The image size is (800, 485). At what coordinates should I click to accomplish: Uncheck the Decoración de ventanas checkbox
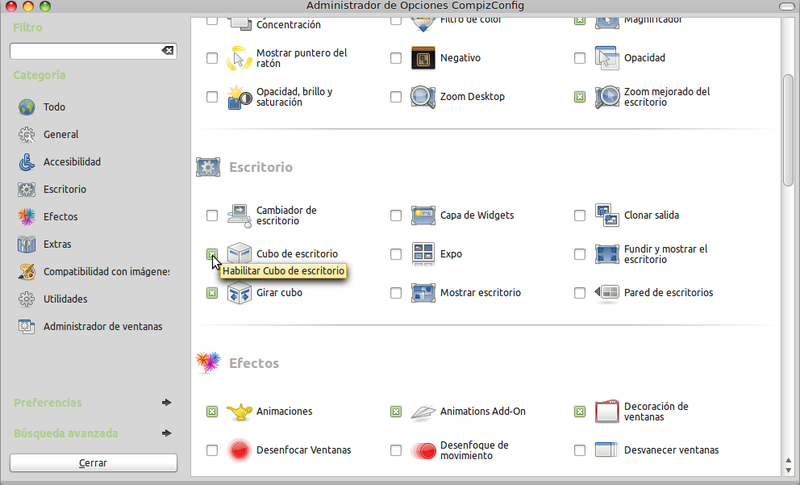[x=580, y=411]
